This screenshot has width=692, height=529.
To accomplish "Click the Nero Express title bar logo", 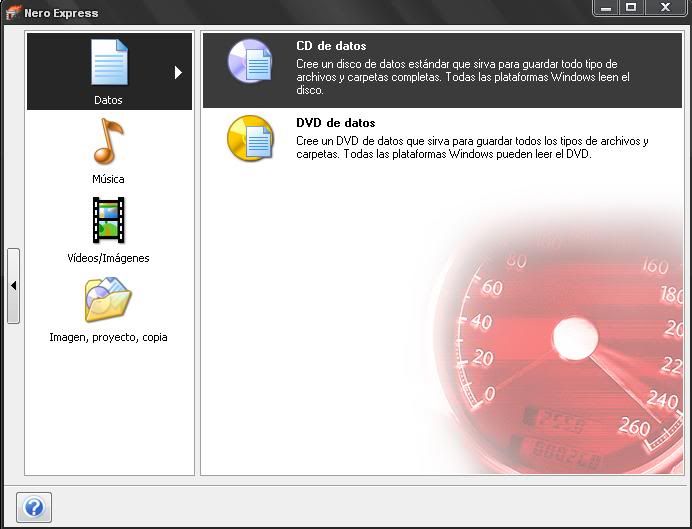I will (13, 13).
